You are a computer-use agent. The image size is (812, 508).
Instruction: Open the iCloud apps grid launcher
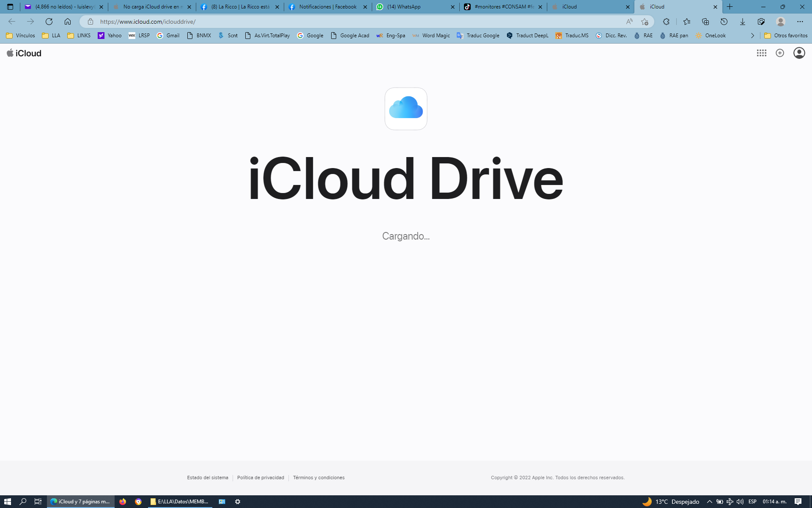click(x=761, y=53)
